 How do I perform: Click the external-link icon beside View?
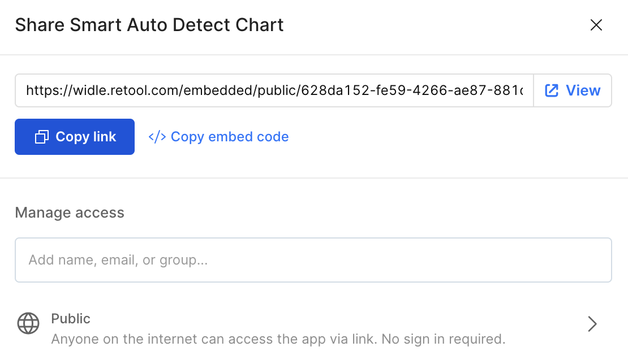point(552,90)
